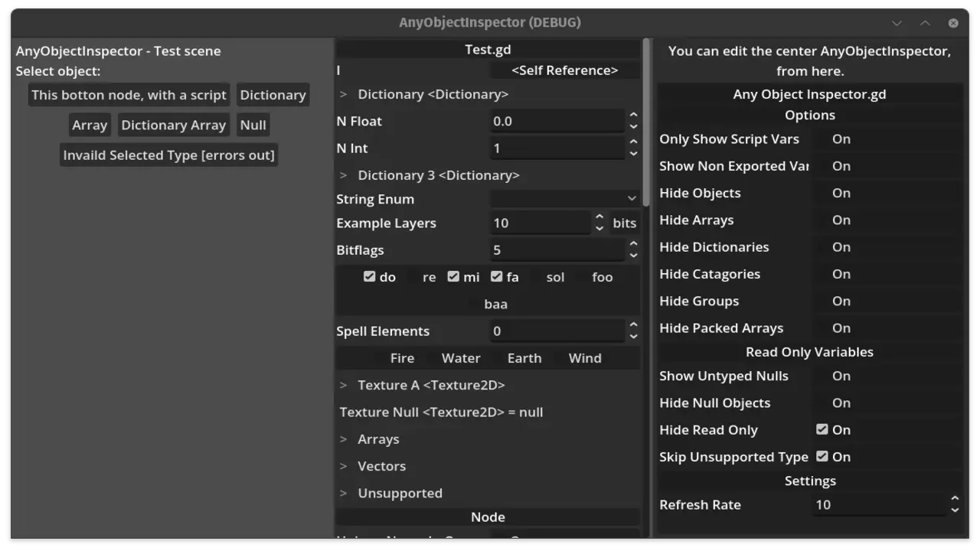Choose the Array object button
Image resolution: width=980 pixels, height=551 pixels.
pos(90,125)
